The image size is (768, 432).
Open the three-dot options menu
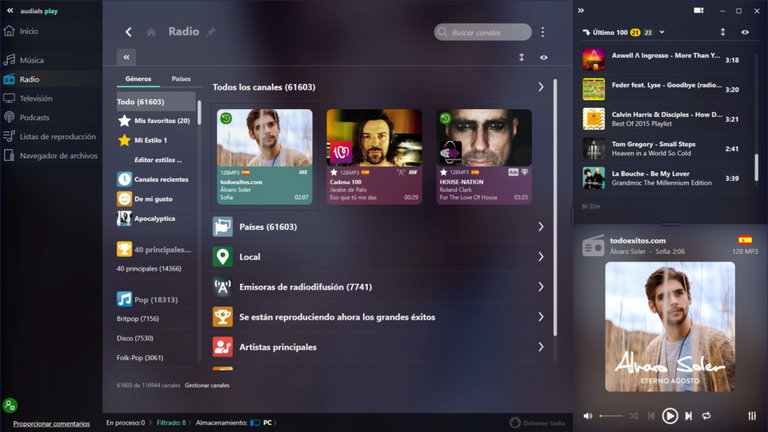pos(543,32)
